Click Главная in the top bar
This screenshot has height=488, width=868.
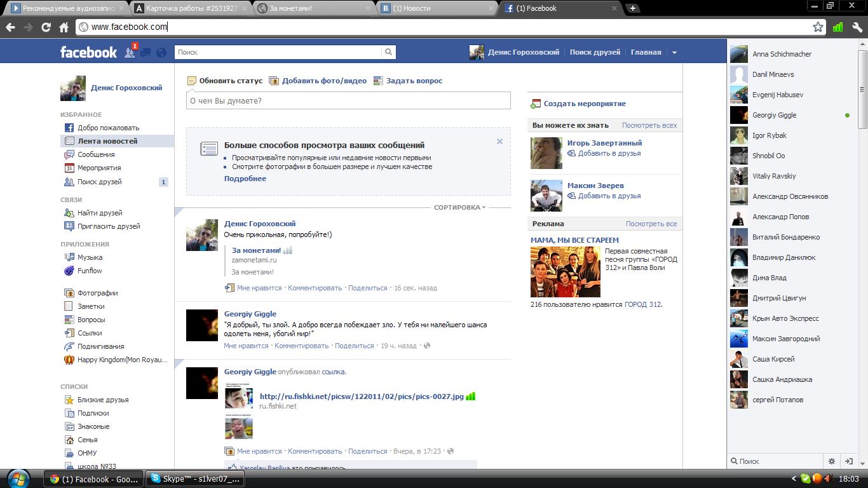tap(646, 52)
